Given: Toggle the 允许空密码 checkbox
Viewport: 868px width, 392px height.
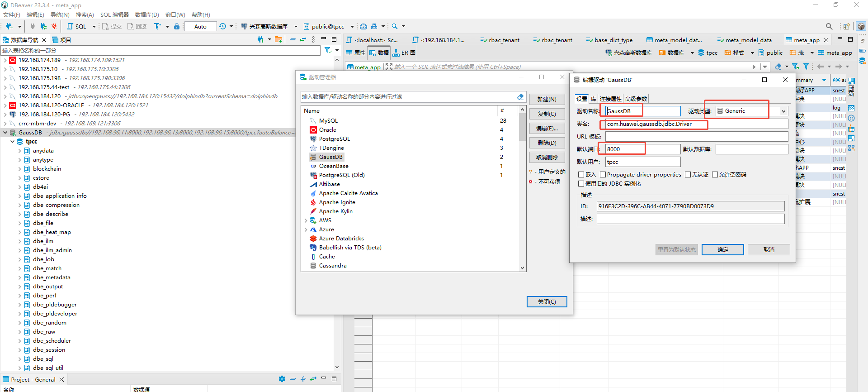Looking at the screenshot, I should coord(715,175).
